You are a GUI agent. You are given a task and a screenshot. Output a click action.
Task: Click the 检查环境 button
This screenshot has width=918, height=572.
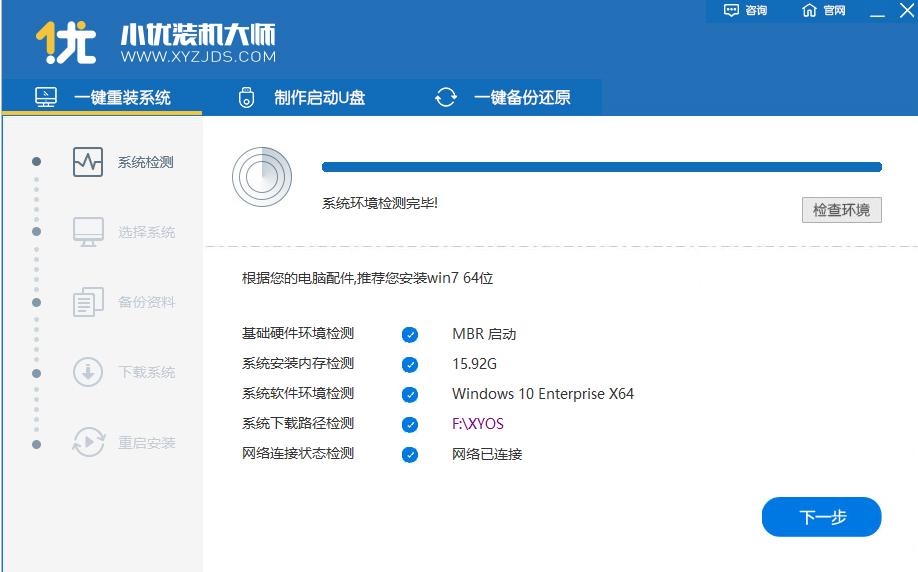click(x=841, y=210)
